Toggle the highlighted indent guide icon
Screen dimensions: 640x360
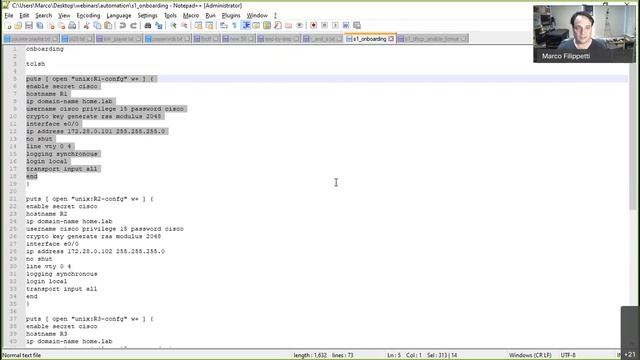246,26
